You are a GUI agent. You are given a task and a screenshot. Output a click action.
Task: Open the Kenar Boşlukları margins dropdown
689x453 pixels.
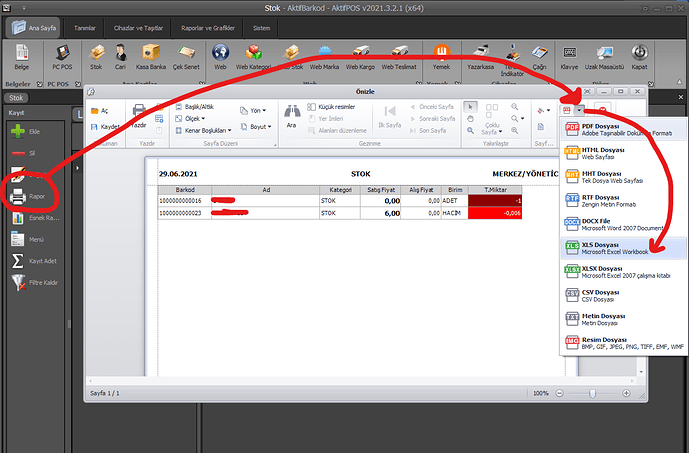tap(203, 130)
